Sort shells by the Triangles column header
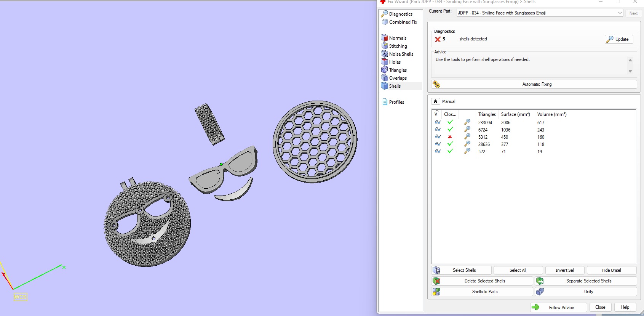 coord(487,114)
